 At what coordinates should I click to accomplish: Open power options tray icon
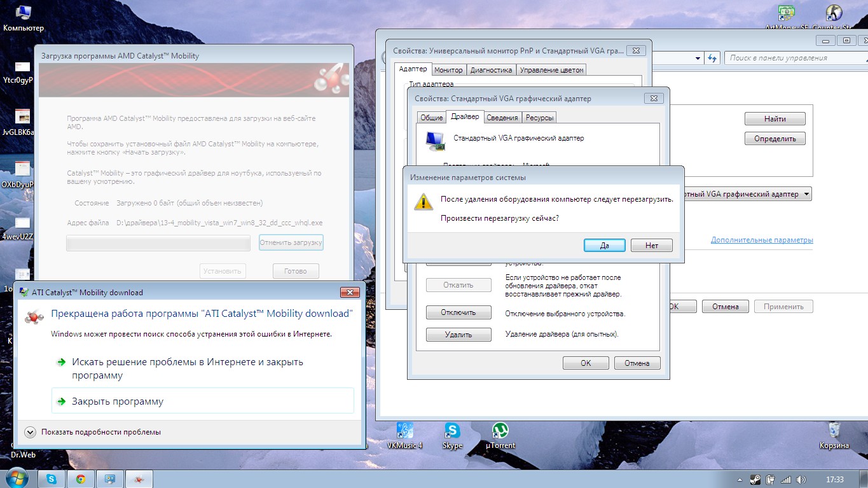pyautogui.click(x=770, y=479)
